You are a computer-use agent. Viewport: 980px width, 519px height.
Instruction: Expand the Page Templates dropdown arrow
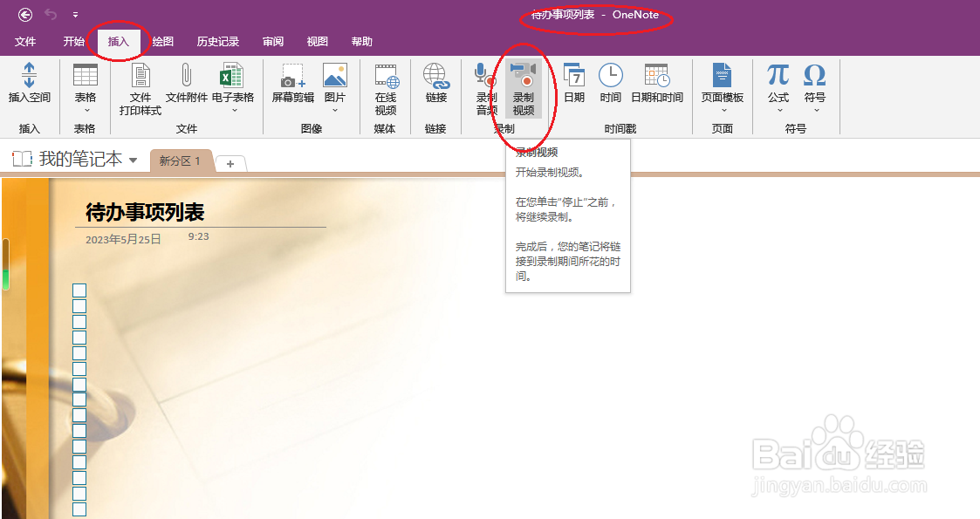point(724,111)
